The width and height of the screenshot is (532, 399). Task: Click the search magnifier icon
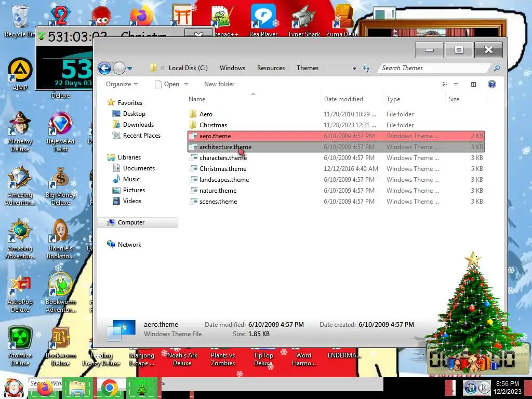[x=497, y=68]
